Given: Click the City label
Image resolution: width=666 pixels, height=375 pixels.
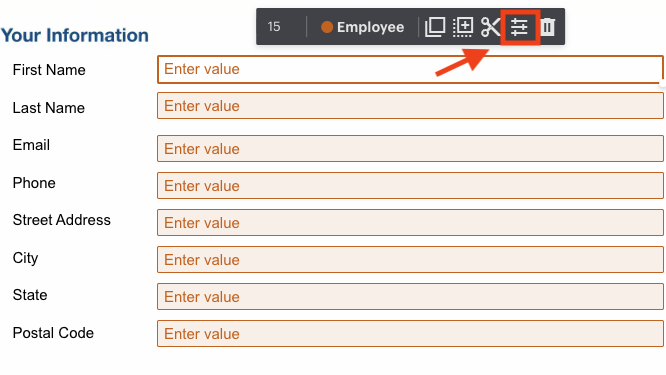Looking at the screenshot, I should point(25,258).
